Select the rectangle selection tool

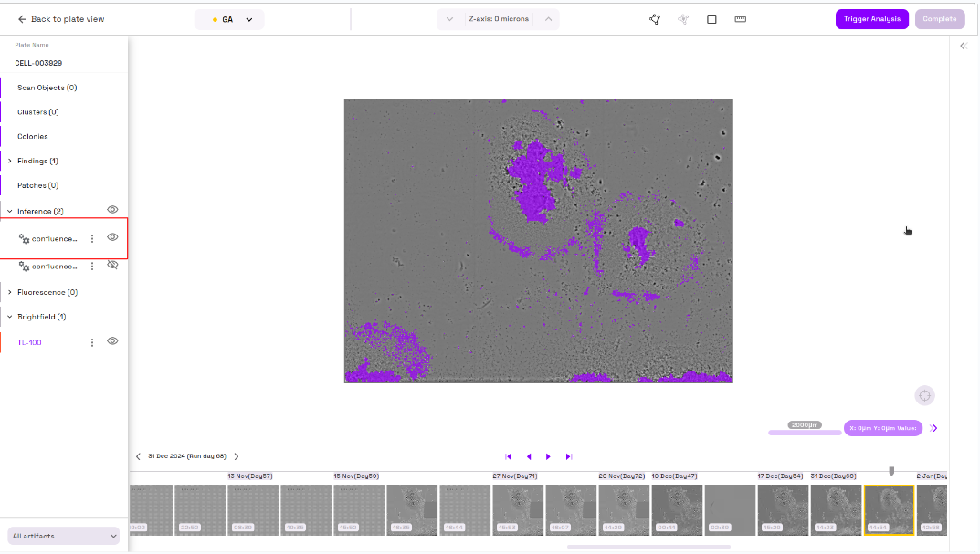[x=711, y=19]
